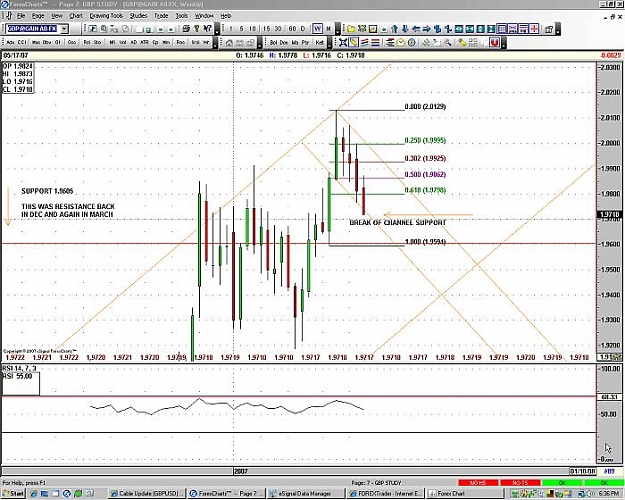Image resolution: width=625 pixels, height=500 pixels.
Task: Select the parallel channel lines tool
Action: point(364,42)
